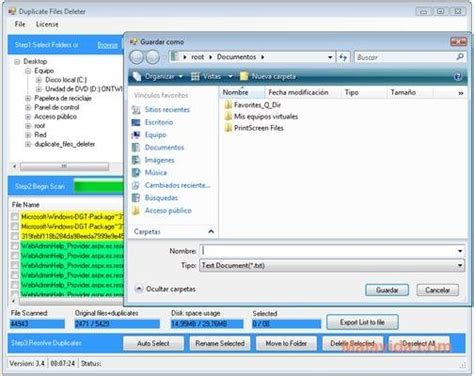Click the Música icon in favorites
This screenshot has height=376, width=474.
[136, 173]
